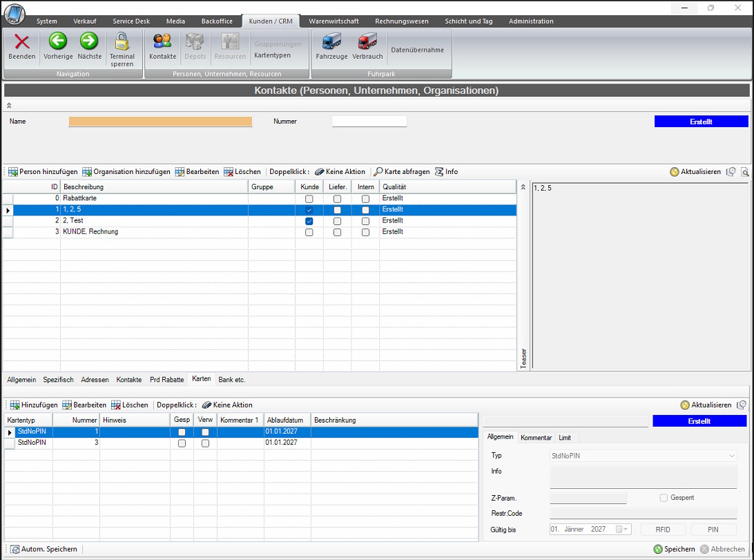
Task: Toggle Kunde checkbox for Rabattkarte row
Action: click(x=309, y=199)
